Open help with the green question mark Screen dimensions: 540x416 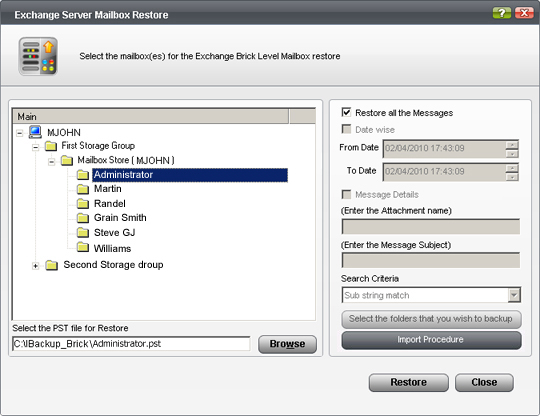coord(502,13)
